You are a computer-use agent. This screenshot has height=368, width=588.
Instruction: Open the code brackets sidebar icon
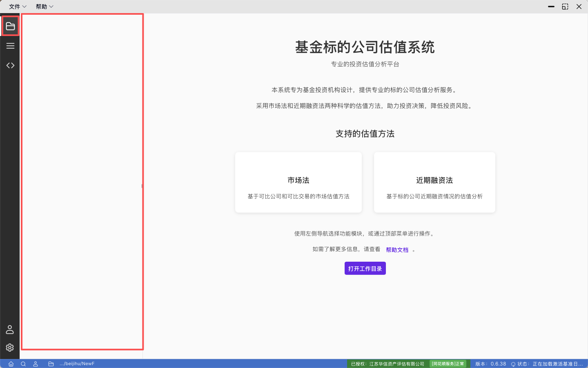click(x=10, y=65)
